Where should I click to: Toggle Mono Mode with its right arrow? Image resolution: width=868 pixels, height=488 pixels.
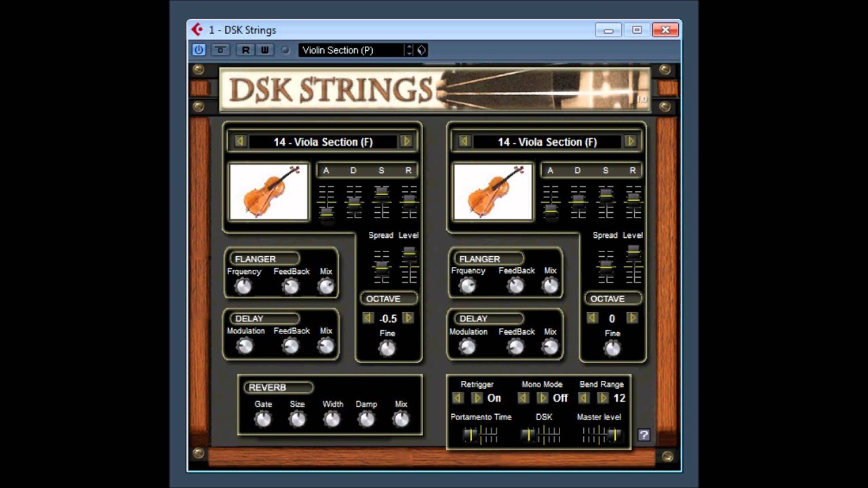(x=542, y=398)
